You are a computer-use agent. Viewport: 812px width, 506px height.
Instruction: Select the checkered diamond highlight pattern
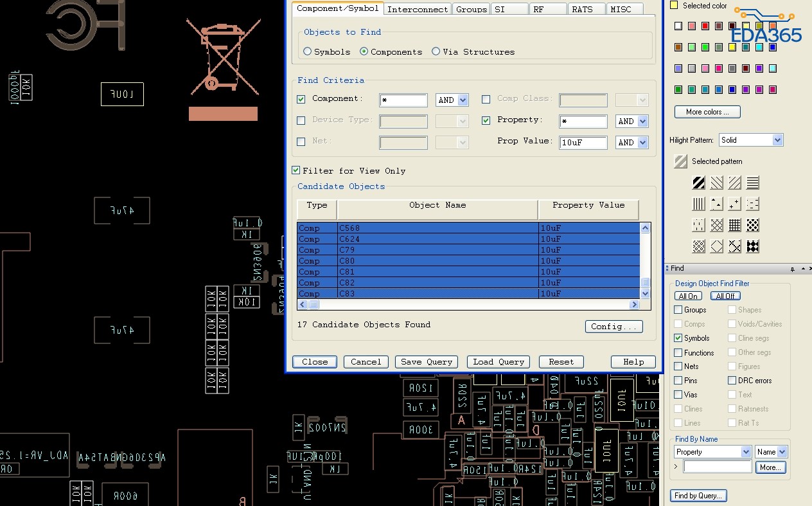(753, 246)
